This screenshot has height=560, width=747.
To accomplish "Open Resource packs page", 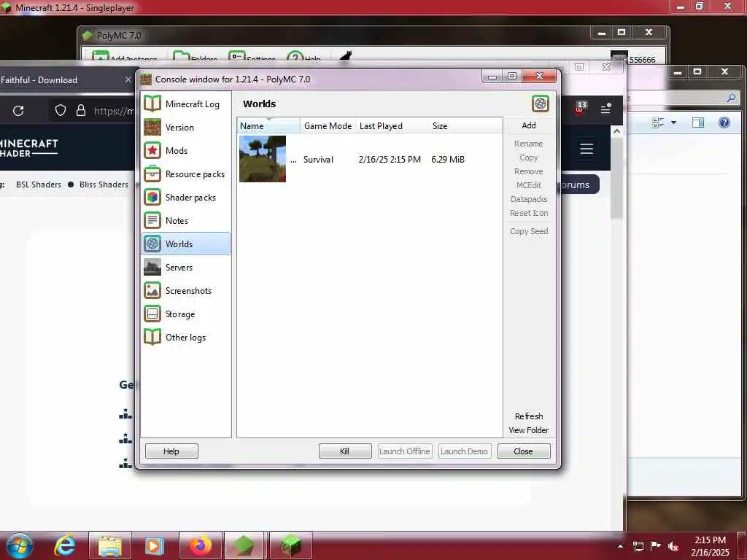I will (x=186, y=174).
